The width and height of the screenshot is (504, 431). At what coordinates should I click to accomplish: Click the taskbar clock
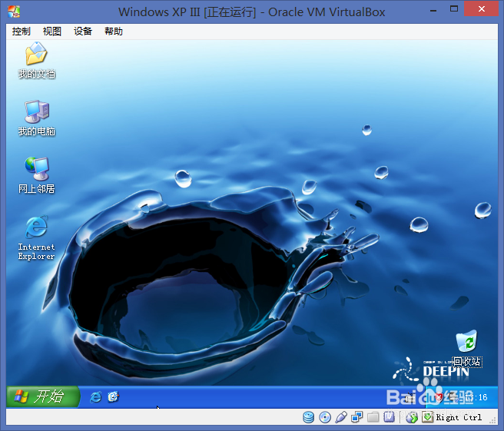pyautogui.click(x=477, y=397)
